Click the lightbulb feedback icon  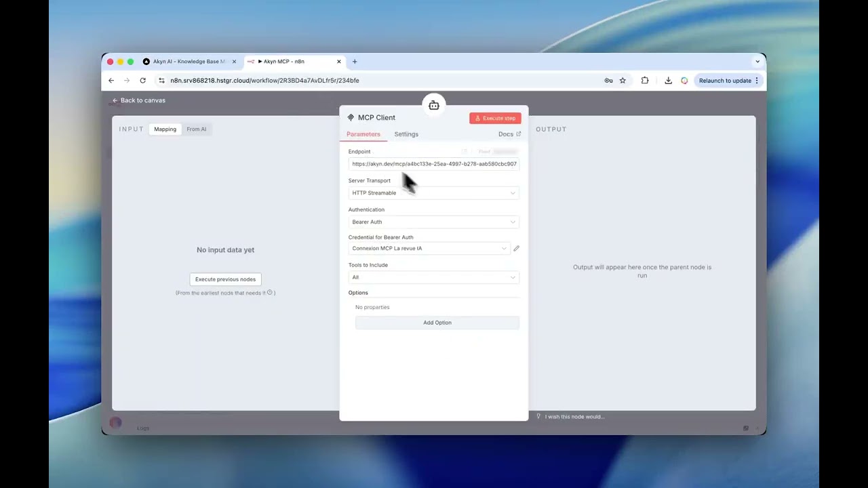538,416
